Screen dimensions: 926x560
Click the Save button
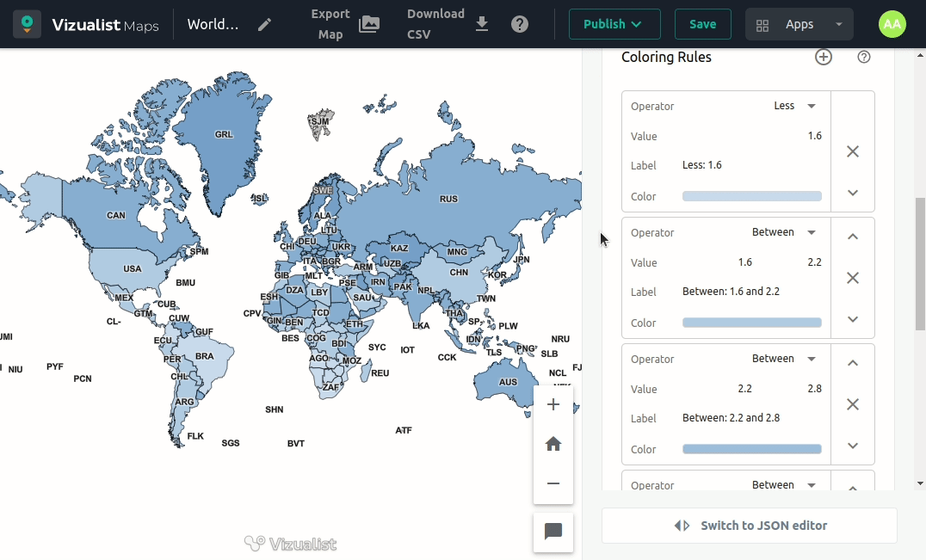pyautogui.click(x=702, y=24)
